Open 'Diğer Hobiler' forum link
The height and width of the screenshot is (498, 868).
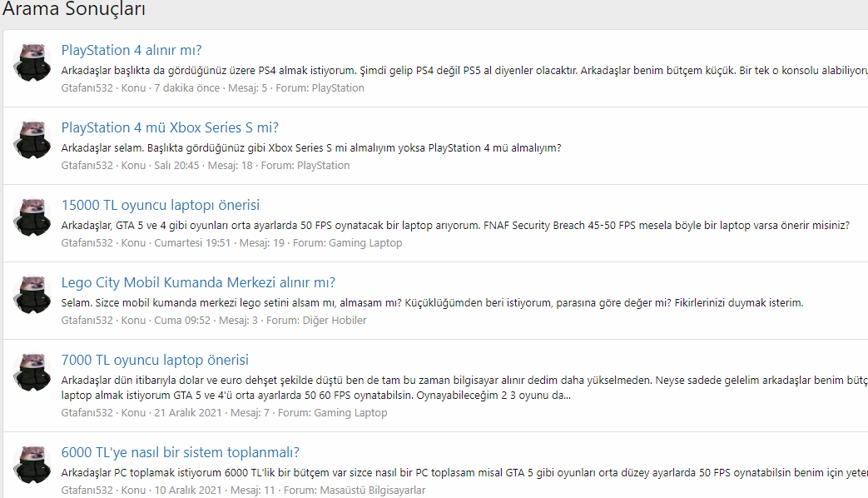335,321
